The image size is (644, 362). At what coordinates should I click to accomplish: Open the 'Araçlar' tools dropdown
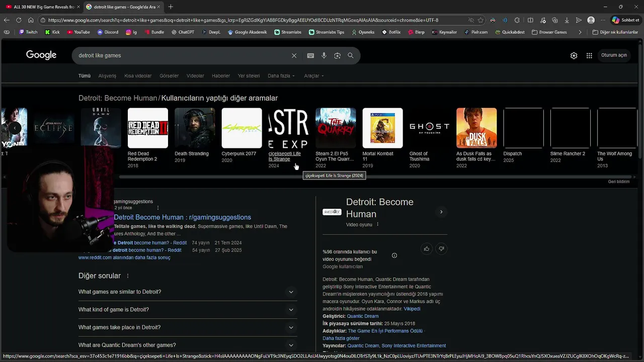pyautogui.click(x=314, y=76)
